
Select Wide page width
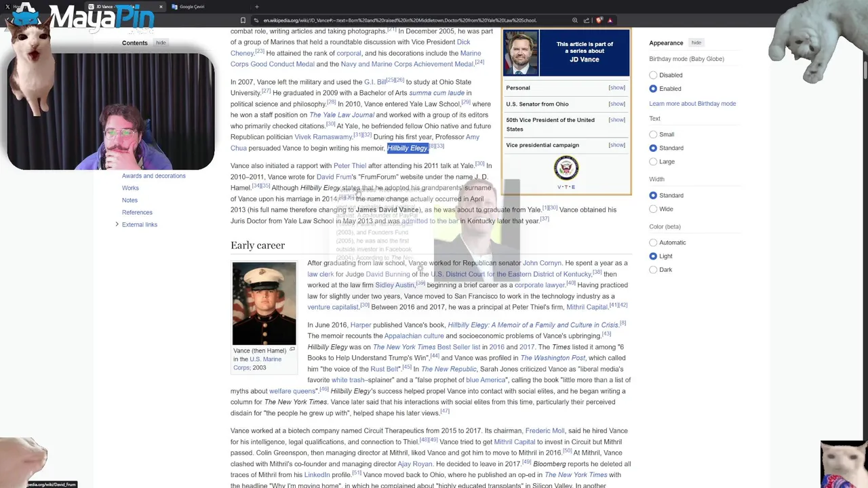pos(653,209)
